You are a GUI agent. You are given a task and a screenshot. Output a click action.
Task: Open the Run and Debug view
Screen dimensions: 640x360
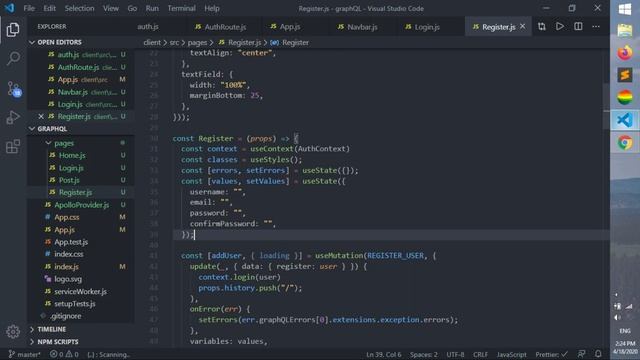[13, 118]
